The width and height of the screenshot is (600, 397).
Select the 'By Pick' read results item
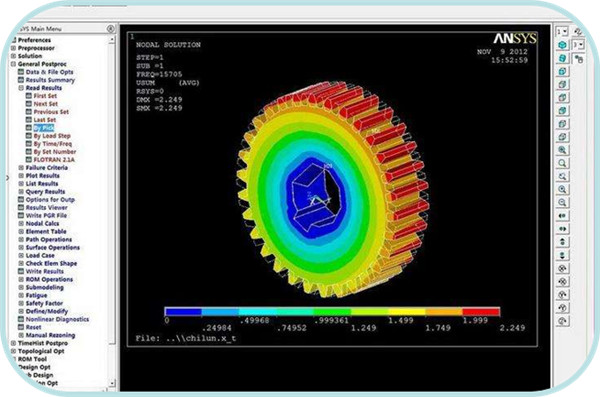tap(44, 127)
